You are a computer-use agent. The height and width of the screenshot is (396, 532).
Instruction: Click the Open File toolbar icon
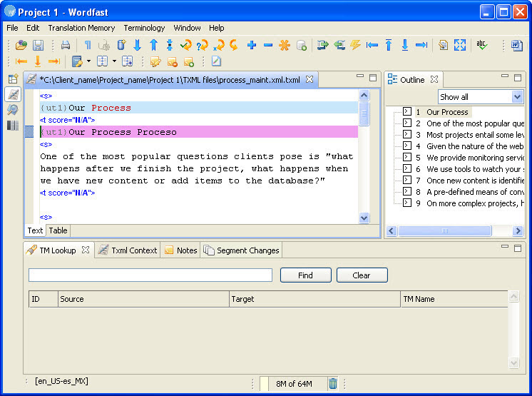click(21, 45)
